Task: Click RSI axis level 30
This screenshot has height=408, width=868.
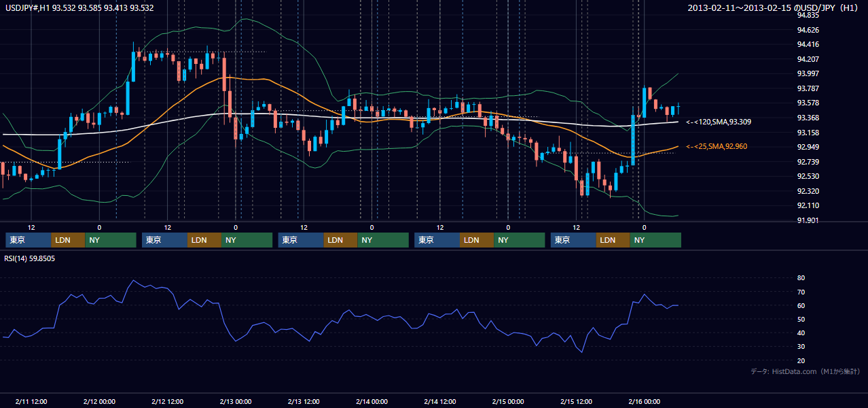Action: (801, 346)
